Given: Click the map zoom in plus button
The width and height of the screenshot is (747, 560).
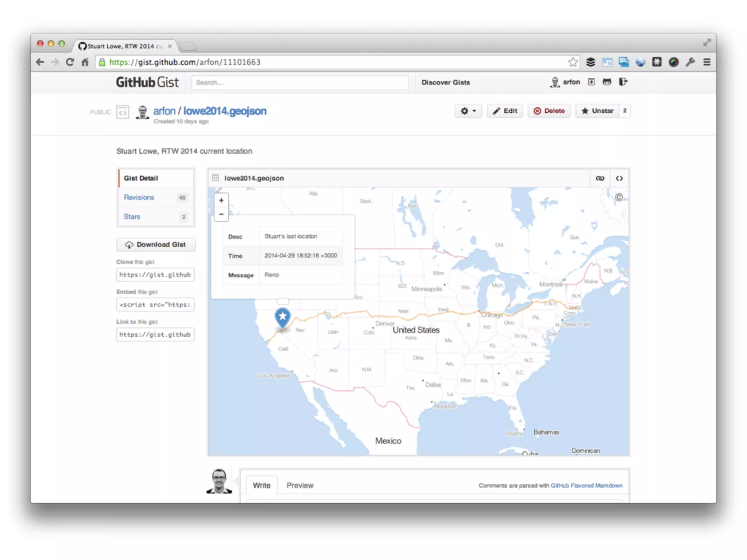Looking at the screenshot, I should (x=221, y=200).
